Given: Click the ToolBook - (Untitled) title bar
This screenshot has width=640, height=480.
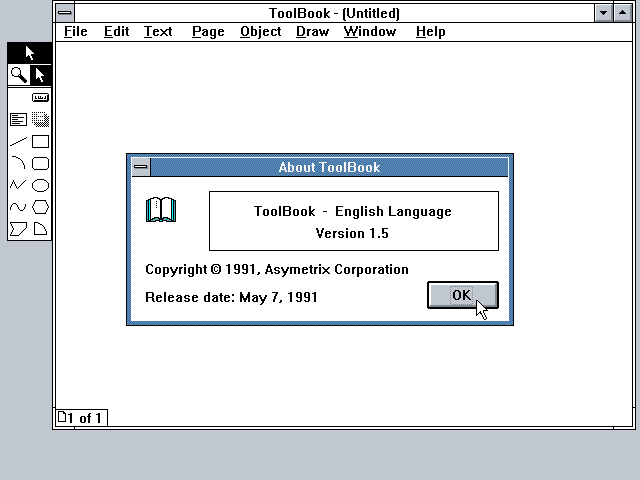Looking at the screenshot, I should [x=334, y=13].
